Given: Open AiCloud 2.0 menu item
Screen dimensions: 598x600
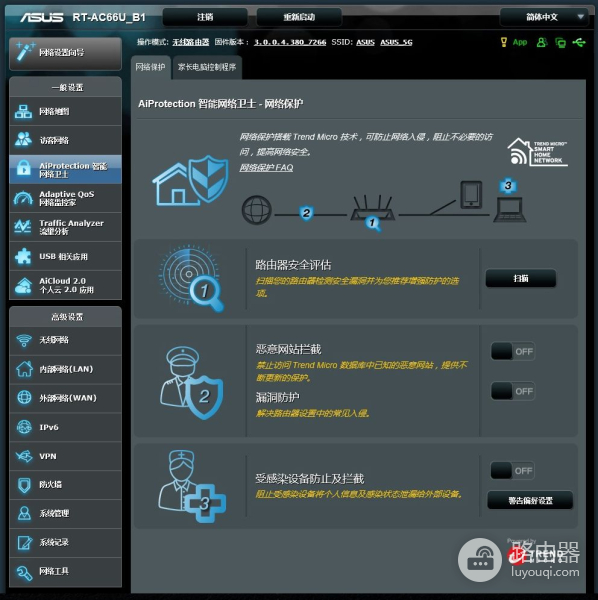Looking at the screenshot, I should [x=65, y=285].
